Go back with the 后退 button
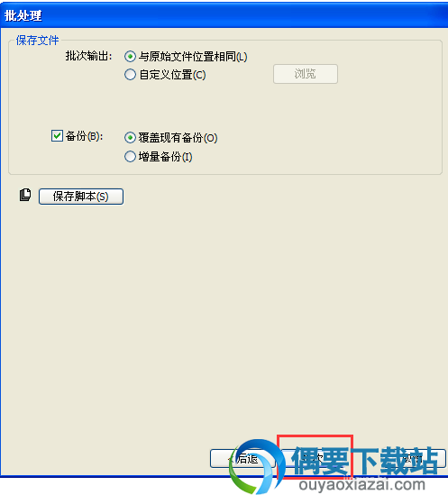This screenshot has height=495, width=448. [242, 458]
